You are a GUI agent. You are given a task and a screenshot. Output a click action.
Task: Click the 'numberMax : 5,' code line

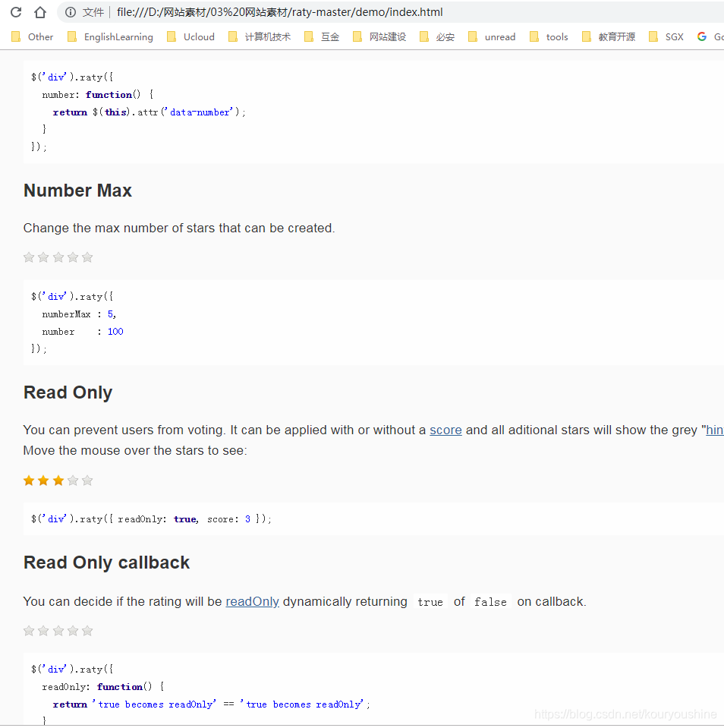click(x=79, y=314)
